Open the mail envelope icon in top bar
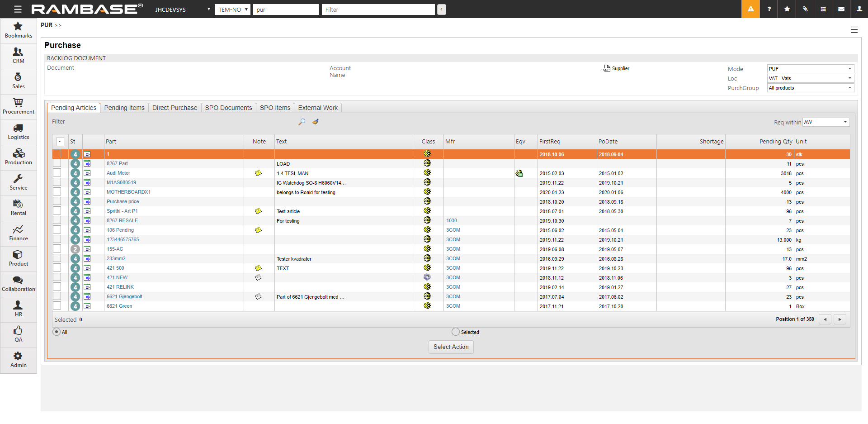 tap(841, 9)
